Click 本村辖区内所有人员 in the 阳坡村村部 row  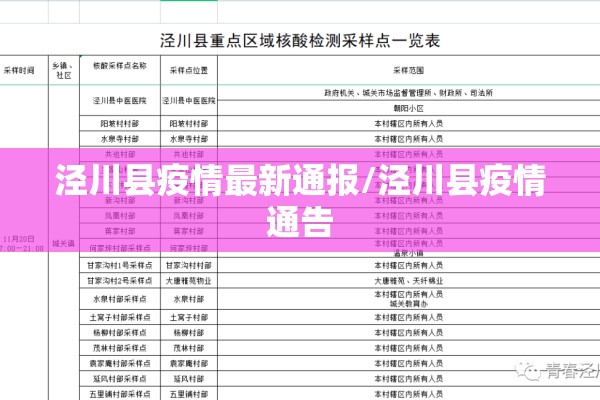tap(409, 124)
